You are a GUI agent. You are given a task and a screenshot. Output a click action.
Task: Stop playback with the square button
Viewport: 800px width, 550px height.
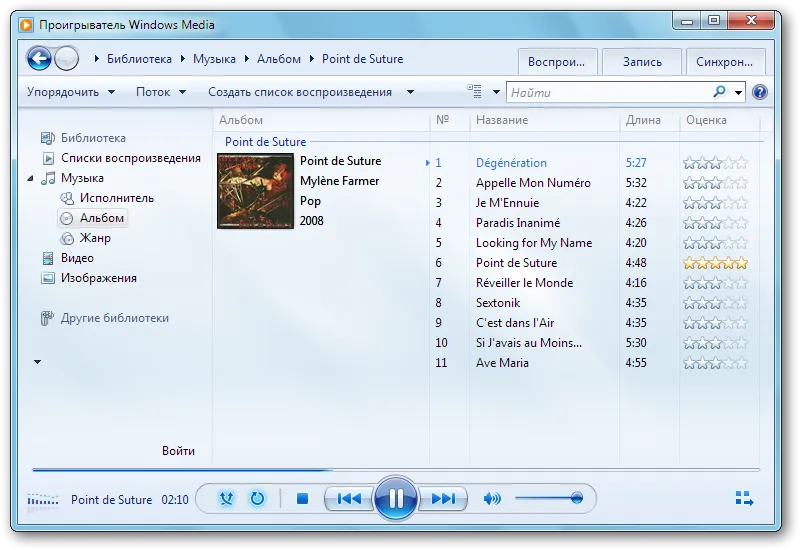click(303, 498)
